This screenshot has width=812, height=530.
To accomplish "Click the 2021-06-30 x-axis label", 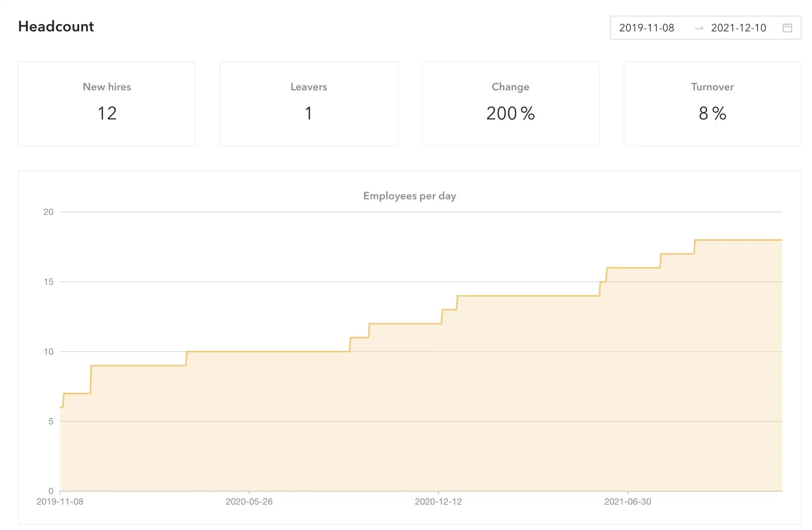I will (627, 502).
